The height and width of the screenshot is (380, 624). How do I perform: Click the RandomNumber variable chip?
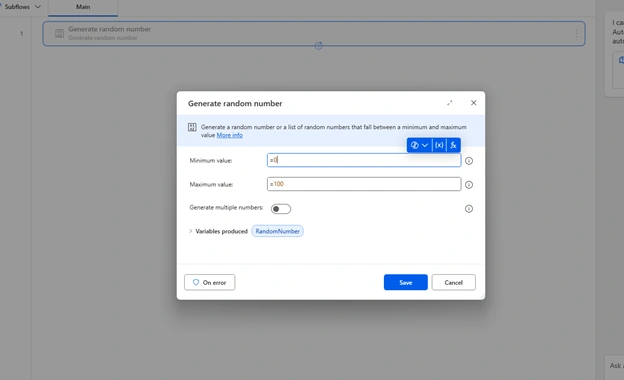pos(277,231)
